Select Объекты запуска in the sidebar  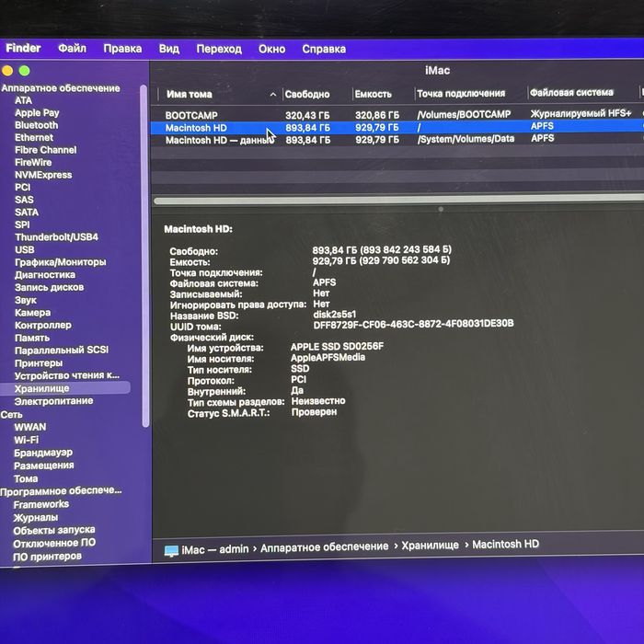click(54, 530)
